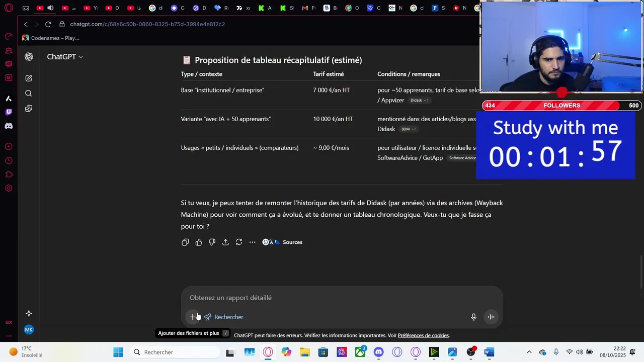
Task: Launch voice mode with the waveform button
Action: [491, 317]
